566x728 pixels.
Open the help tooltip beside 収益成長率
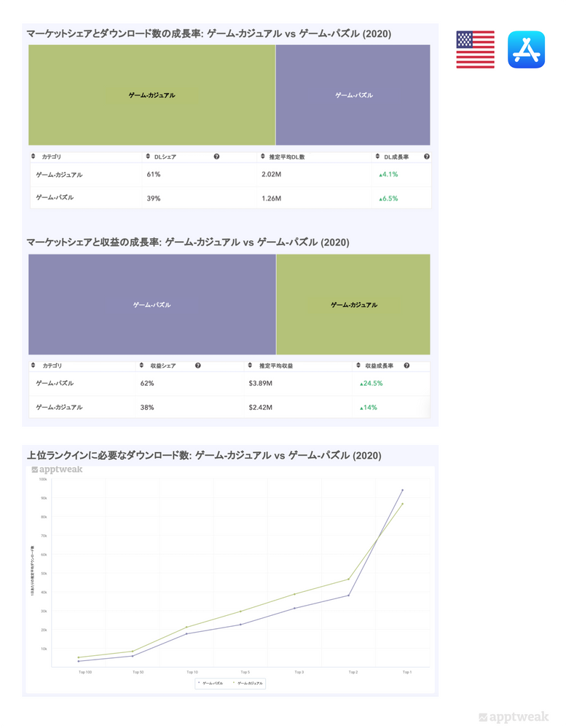coord(406,365)
